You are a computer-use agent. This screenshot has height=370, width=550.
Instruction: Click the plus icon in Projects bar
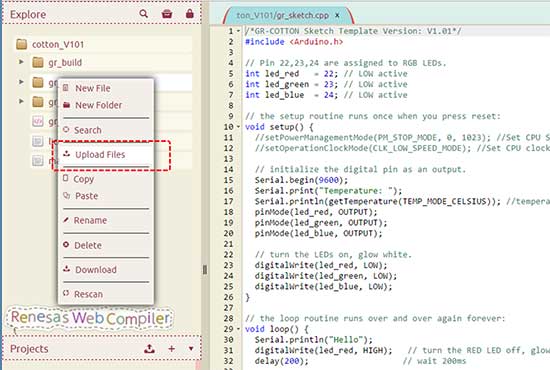pos(172,349)
